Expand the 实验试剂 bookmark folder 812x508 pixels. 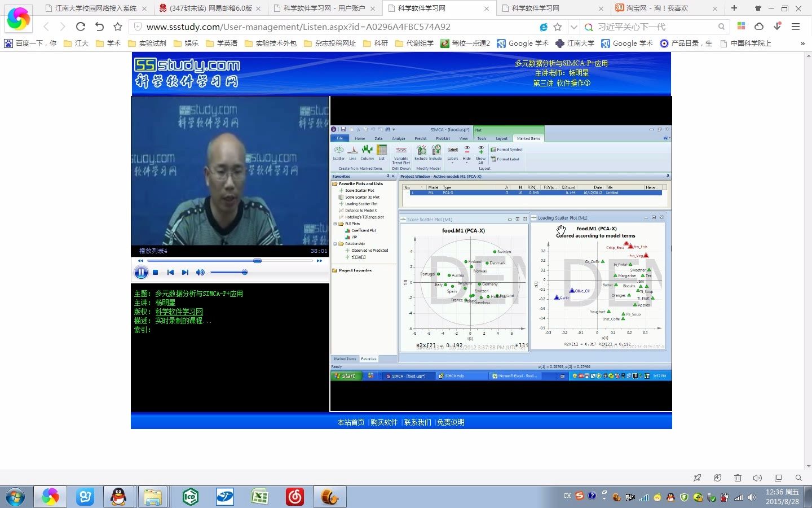coord(147,43)
